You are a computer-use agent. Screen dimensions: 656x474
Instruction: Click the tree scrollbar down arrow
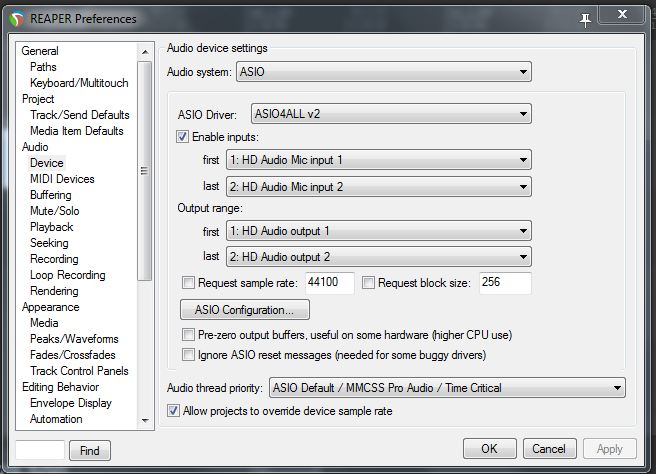click(145, 420)
